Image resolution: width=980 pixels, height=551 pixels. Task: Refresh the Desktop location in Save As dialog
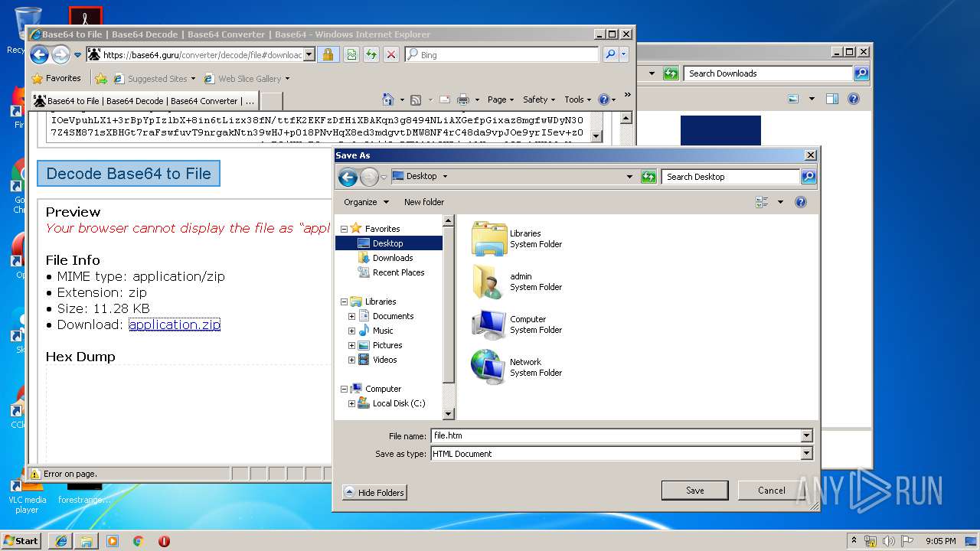click(x=648, y=177)
